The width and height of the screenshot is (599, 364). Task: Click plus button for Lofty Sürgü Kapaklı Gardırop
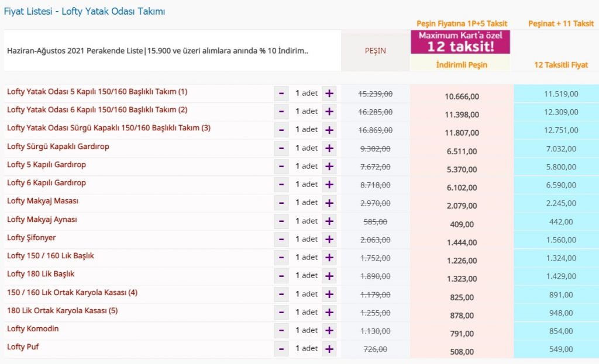(x=329, y=148)
